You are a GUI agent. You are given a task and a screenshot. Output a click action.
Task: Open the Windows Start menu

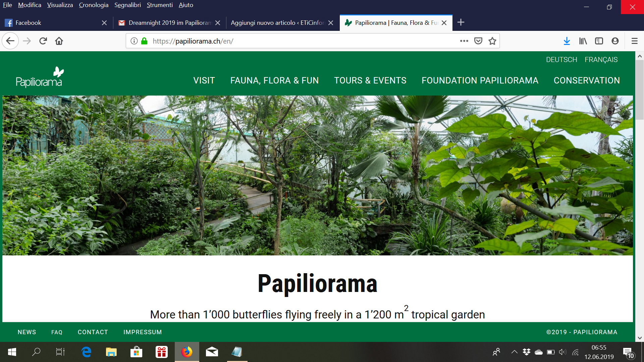click(x=12, y=352)
